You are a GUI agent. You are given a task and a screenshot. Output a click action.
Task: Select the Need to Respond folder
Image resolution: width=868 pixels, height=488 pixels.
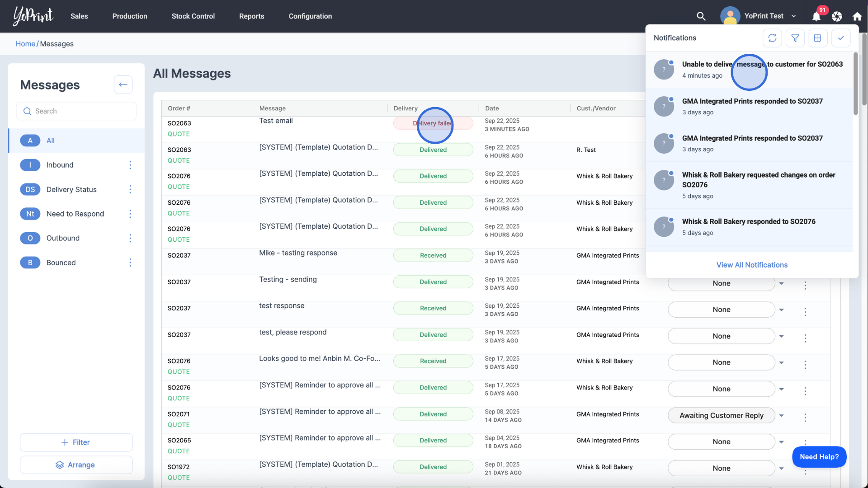tap(75, 214)
